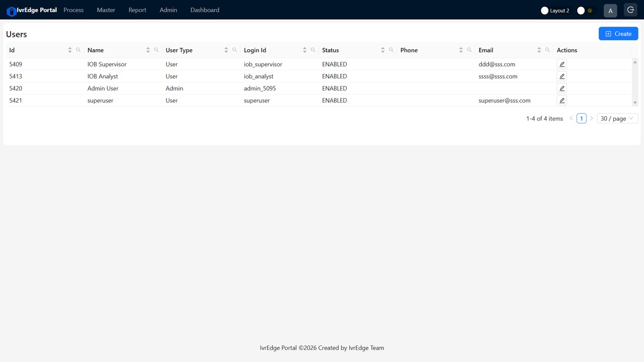The height and width of the screenshot is (362, 644).
Task: Click the search icon in the Login Id column
Action: click(312, 50)
